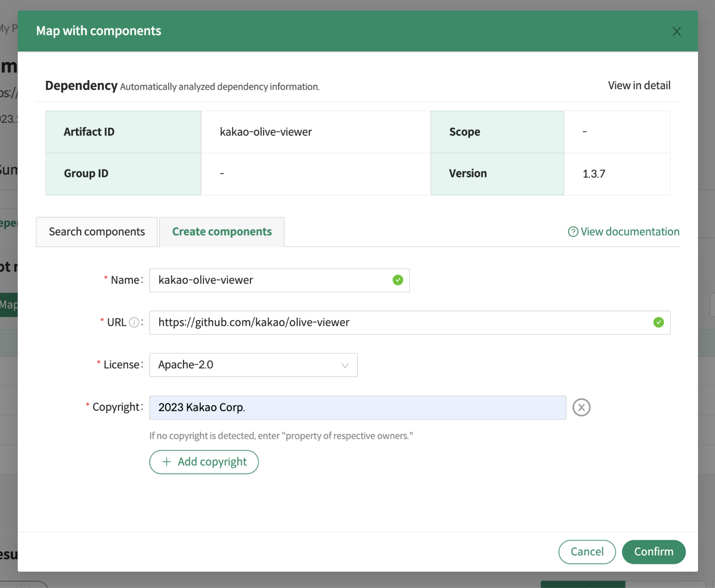Close the Map with components dialog
Viewport: 715px width, 588px height.
(677, 31)
